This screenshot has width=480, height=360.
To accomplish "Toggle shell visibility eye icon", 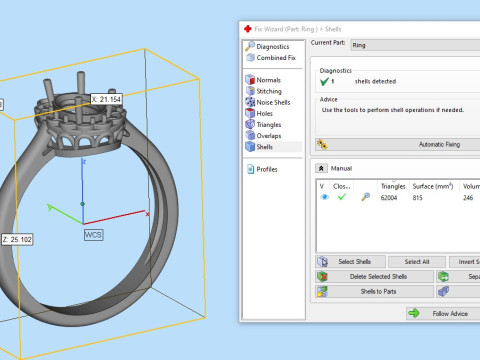I will tap(324, 197).
